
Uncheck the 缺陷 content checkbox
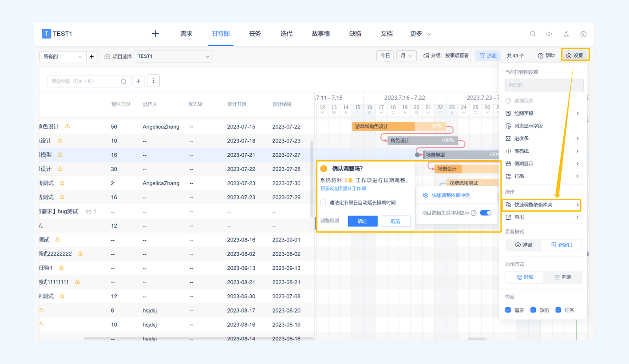(x=533, y=310)
